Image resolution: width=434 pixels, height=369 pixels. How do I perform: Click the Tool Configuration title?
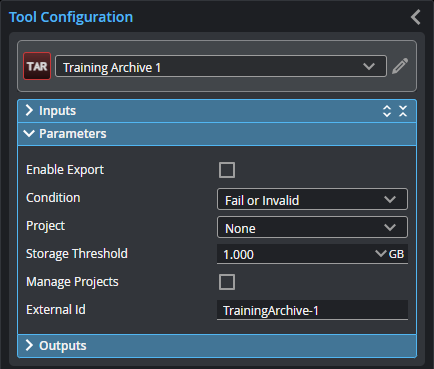point(71,17)
